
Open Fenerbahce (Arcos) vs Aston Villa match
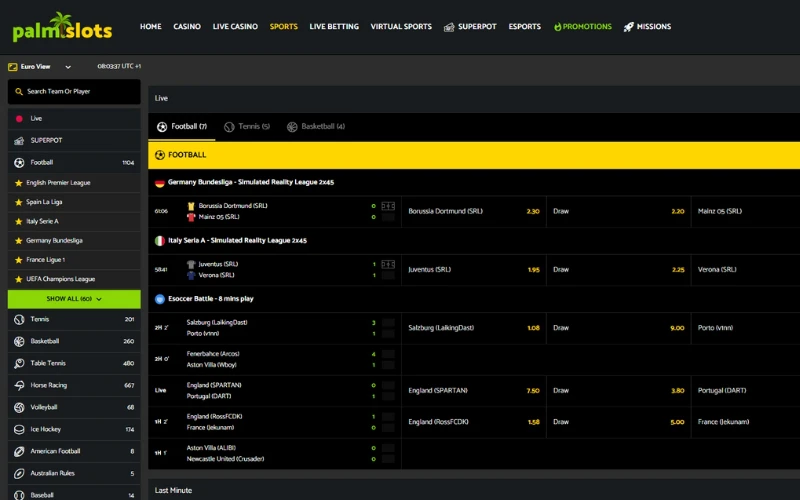pyautogui.click(x=274, y=359)
